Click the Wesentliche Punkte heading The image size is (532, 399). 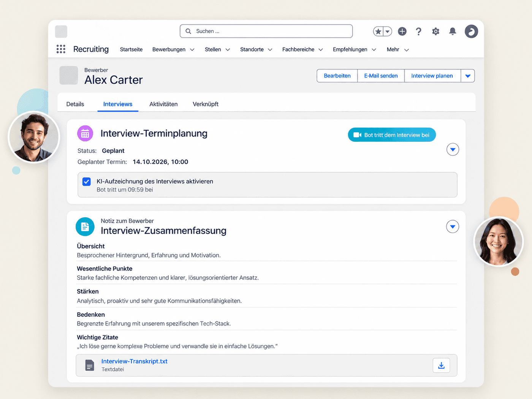tap(104, 269)
